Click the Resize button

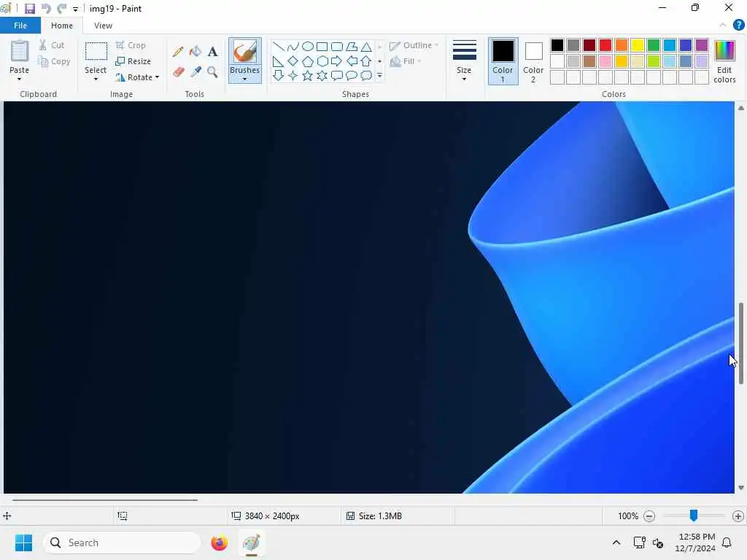133,61
